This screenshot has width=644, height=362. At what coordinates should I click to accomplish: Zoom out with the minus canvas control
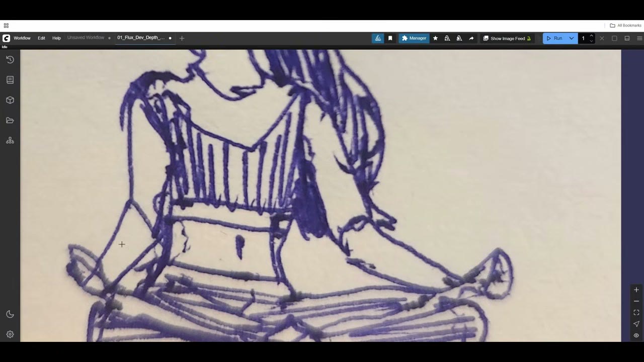click(636, 301)
